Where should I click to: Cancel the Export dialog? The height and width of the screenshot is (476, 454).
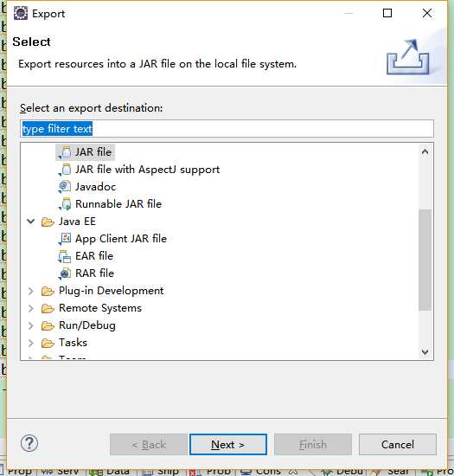pos(397,445)
